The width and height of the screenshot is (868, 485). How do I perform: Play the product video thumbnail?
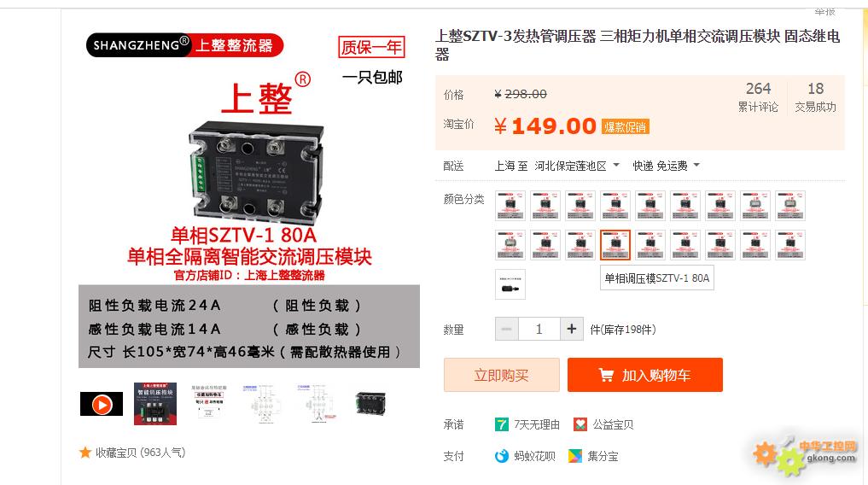(x=102, y=404)
